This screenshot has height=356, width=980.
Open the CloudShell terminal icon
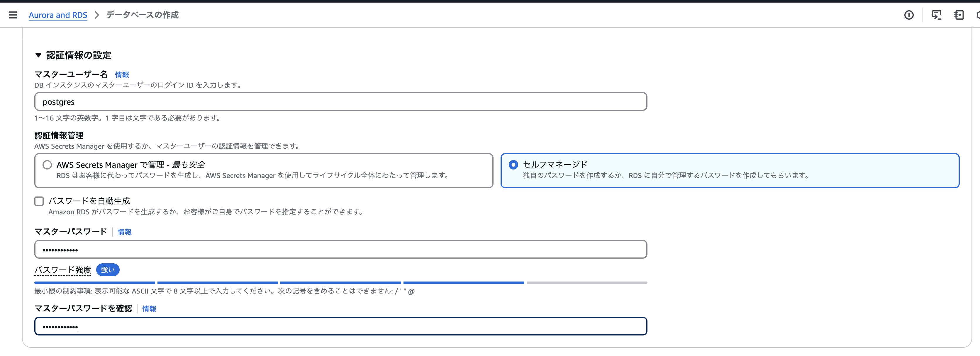(x=936, y=15)
